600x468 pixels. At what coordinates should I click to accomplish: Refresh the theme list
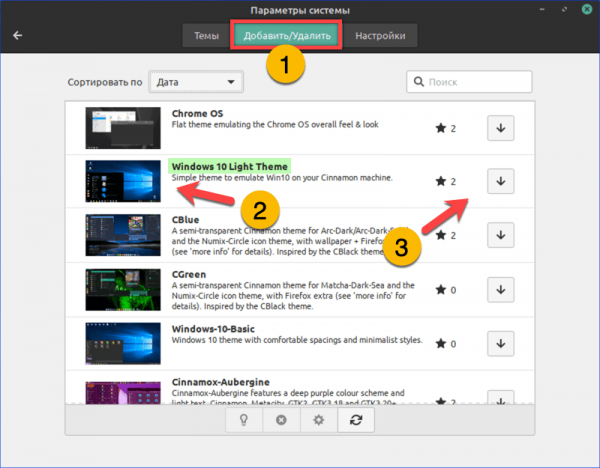click(356, 420)
